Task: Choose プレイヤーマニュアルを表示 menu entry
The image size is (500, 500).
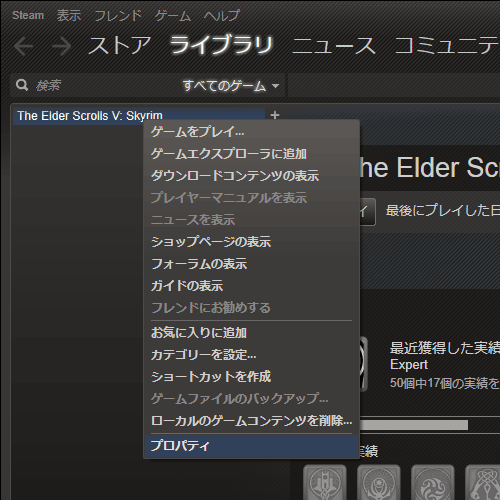Action: click(x=252, y=198)
